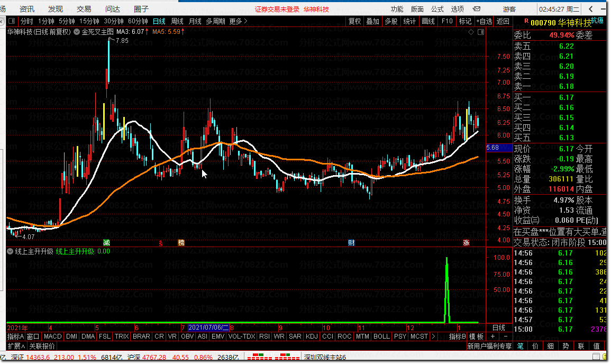Open the 关联报价 tab

[x=42, y=346]
